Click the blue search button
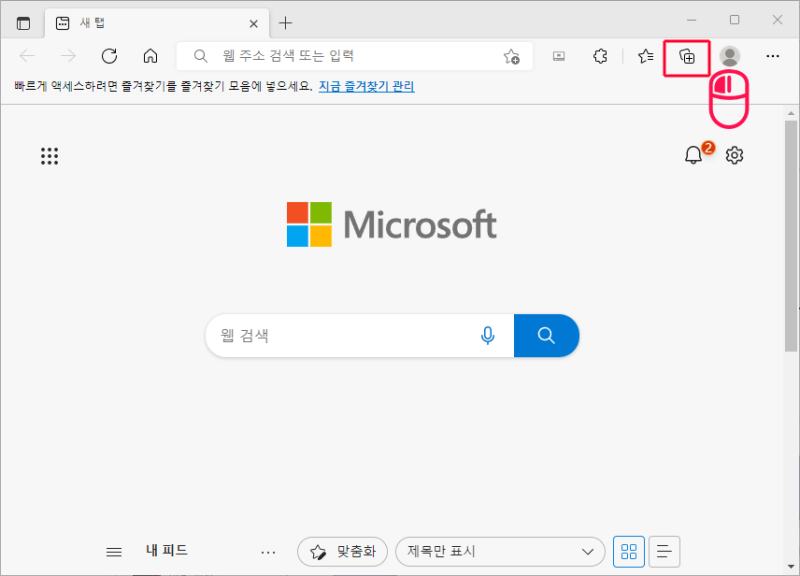 click(x=546, y=335)
